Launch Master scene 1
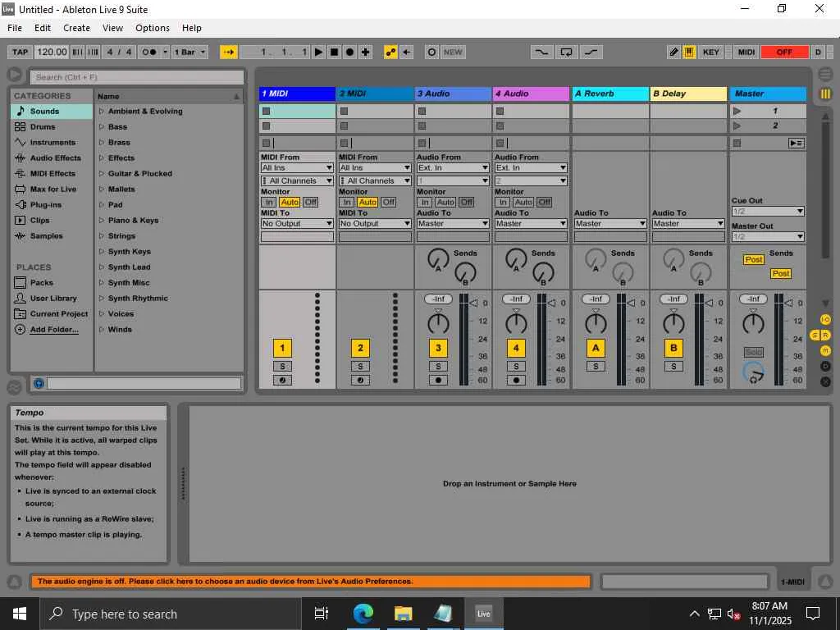This screenshot has width=840, height=630. (x=737, y=111)
